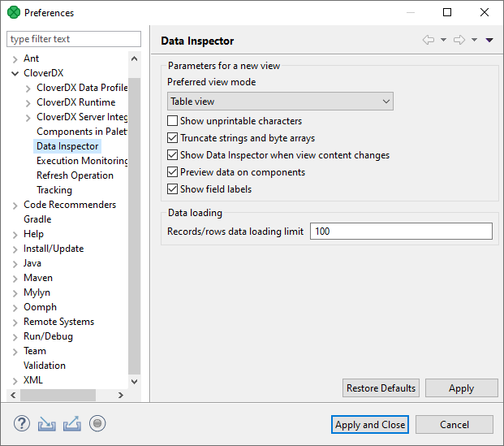Select Components in Palette preferences
The image size is (504, 446).
pos(82,132)
